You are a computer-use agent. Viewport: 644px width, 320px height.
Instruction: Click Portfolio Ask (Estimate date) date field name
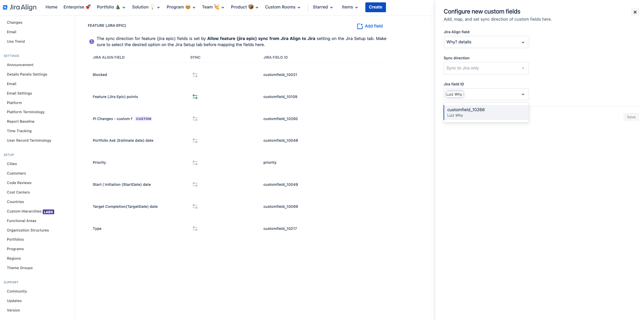123,141
